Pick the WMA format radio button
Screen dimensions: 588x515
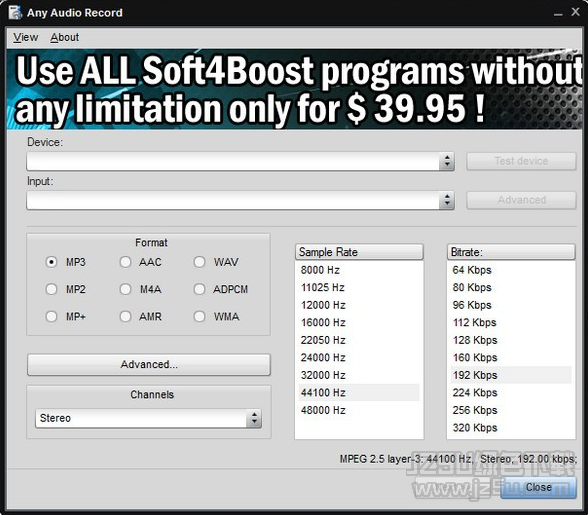[x=200, y=317]
